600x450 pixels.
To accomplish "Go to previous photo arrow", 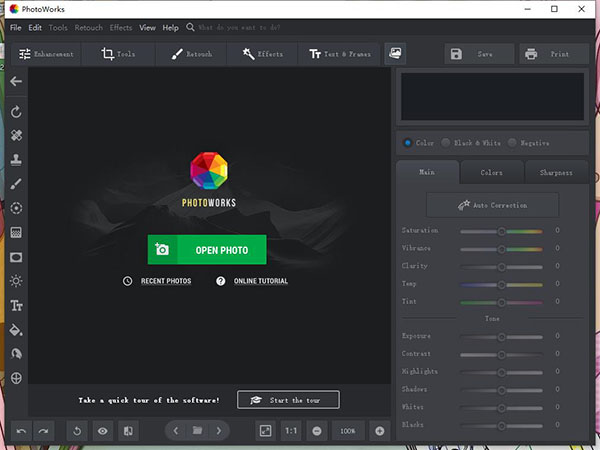I will coord(176,431).
